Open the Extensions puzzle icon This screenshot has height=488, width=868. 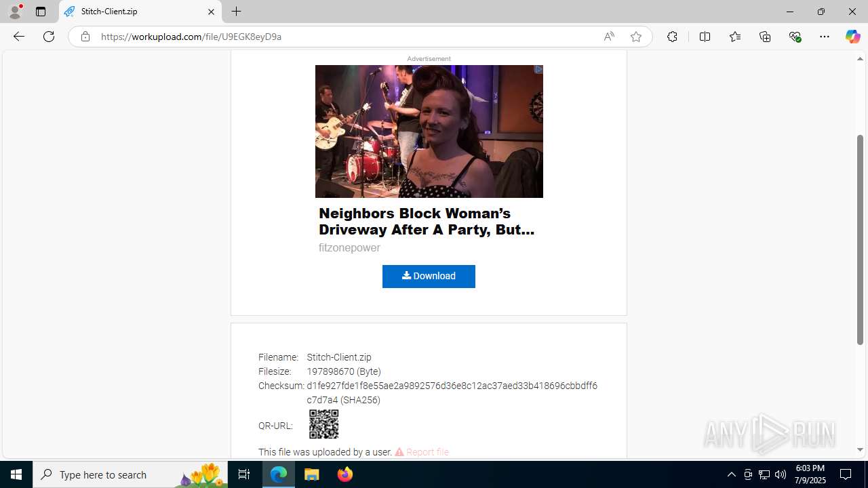(672, 37)
